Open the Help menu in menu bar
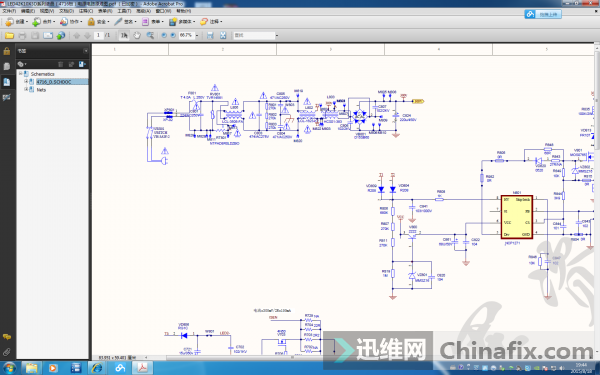The image size is (600, 375). click(x=184, y=11)
